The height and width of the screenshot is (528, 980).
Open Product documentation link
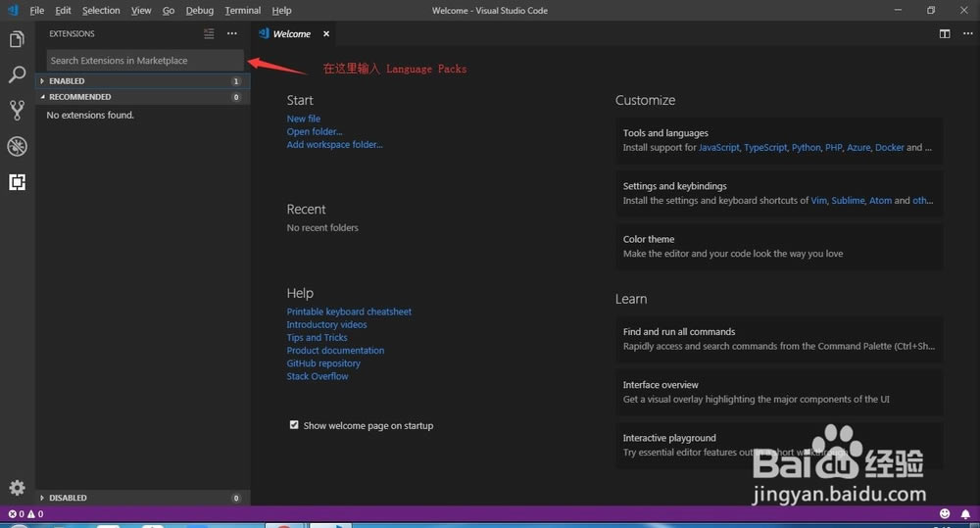335,351
